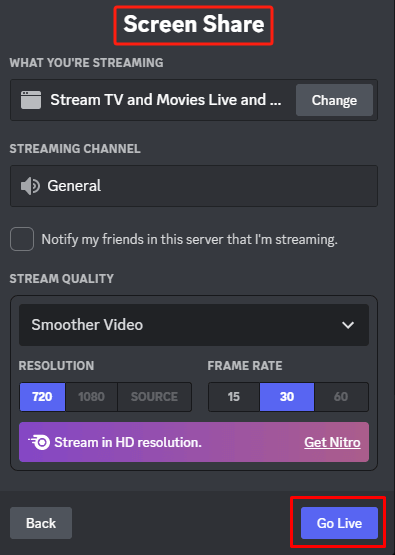Select the General streaming channel field

point(194,186)
